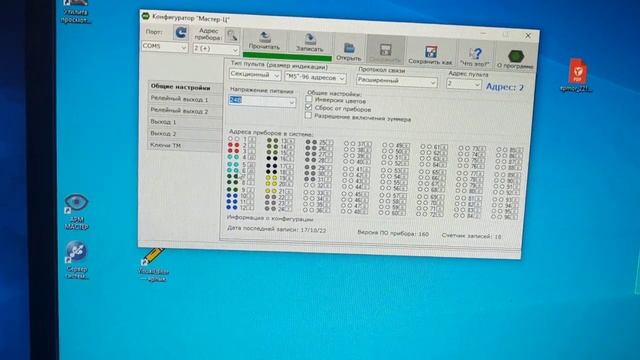Click the left teal circle of address 4
The width and height of the screenshot is (640, 360).
[230, 157]
